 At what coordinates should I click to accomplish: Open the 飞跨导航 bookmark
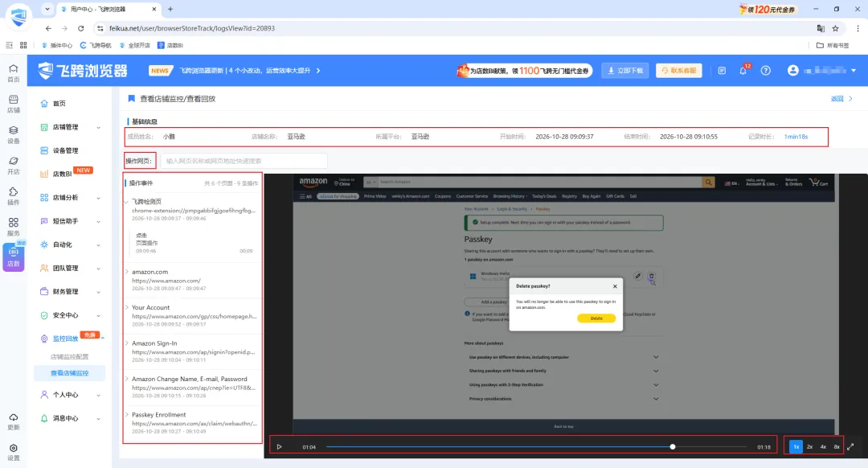pyautogui.click(x=96, y=45)
